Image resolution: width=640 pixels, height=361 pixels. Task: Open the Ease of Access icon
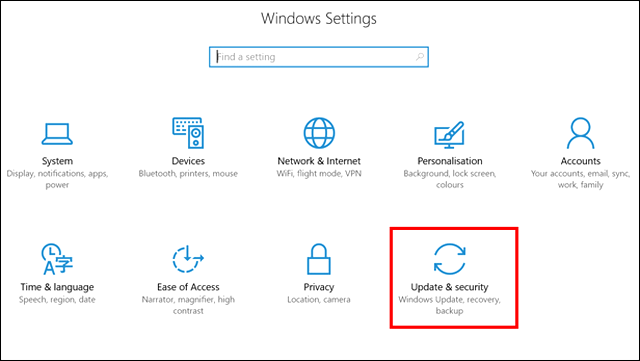pyautogui.click(x=188, y=259)
